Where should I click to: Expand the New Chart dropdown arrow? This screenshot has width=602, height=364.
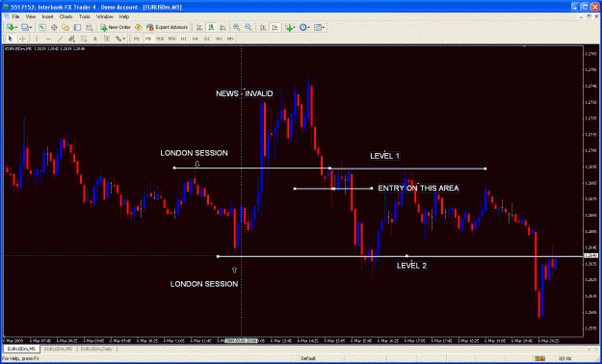point(16,28)
